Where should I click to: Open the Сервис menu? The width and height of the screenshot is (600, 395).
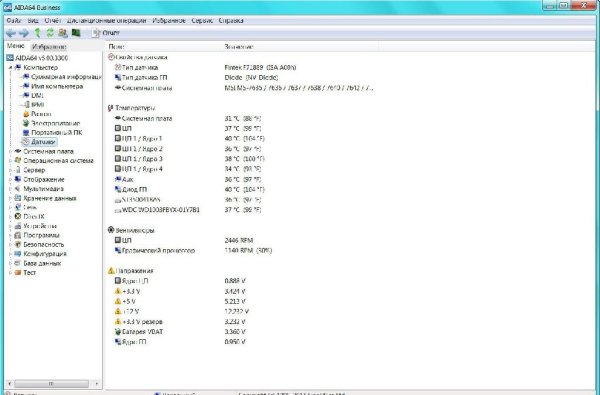coord(202,21)
